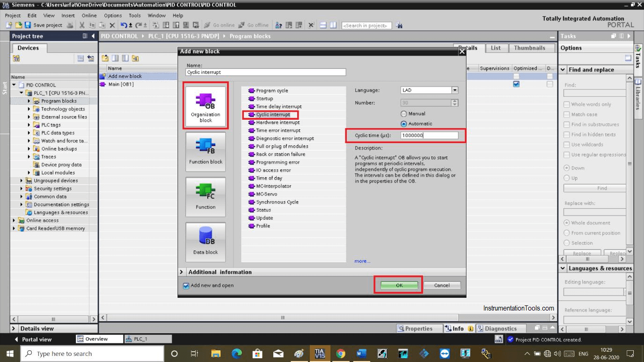Click the binoculars search icon beside search field
The width and height of the screenshot is (644, 362).
tap(399, 25)
